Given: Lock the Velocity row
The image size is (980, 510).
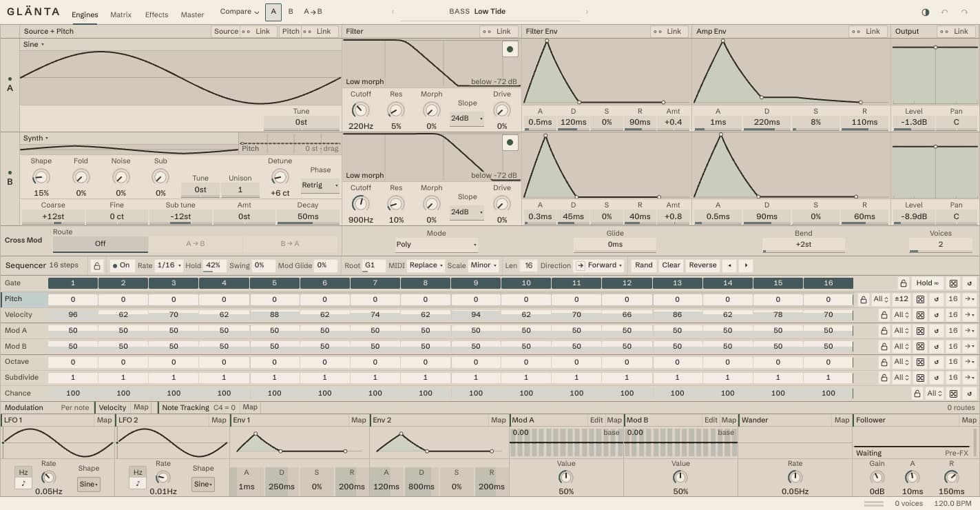Looking at the screenshot, I should [884, 315].
